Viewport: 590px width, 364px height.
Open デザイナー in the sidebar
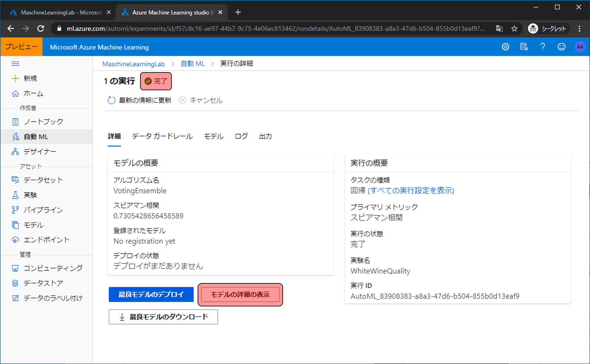click(x=39, y=151)
